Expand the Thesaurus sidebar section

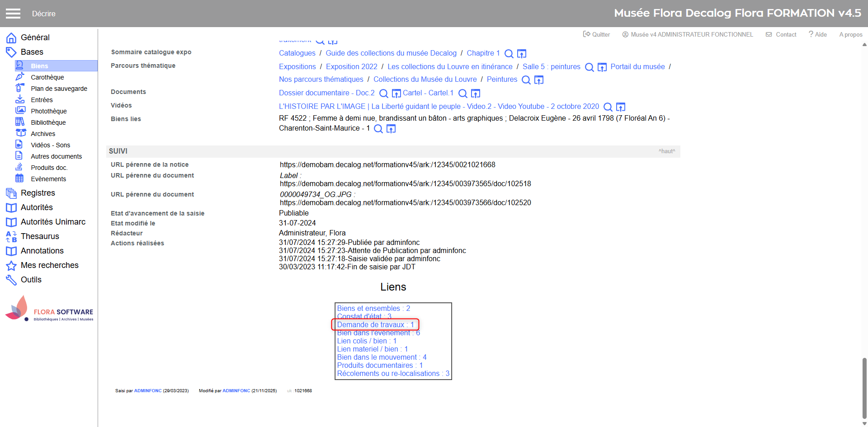(x=40, y=236)
